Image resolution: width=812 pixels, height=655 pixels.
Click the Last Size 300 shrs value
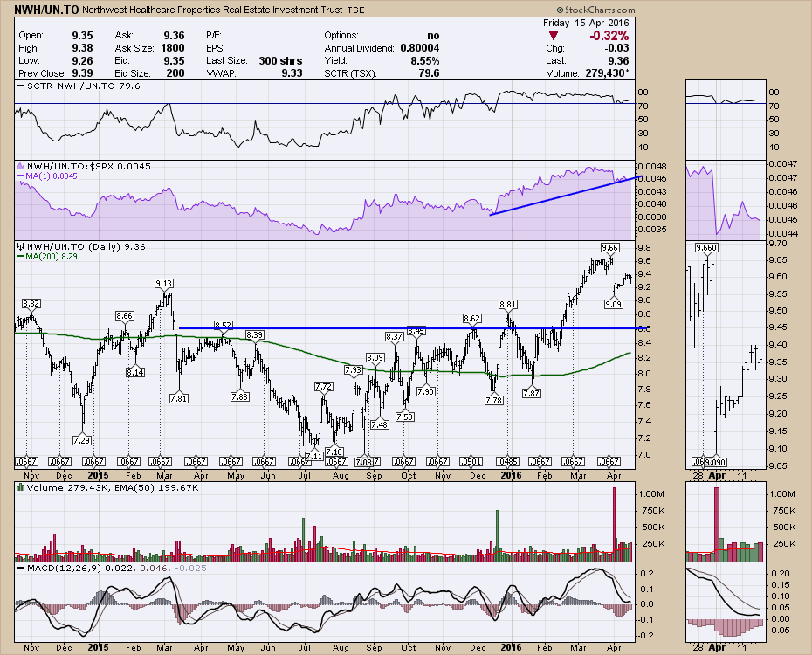[280, 60]
